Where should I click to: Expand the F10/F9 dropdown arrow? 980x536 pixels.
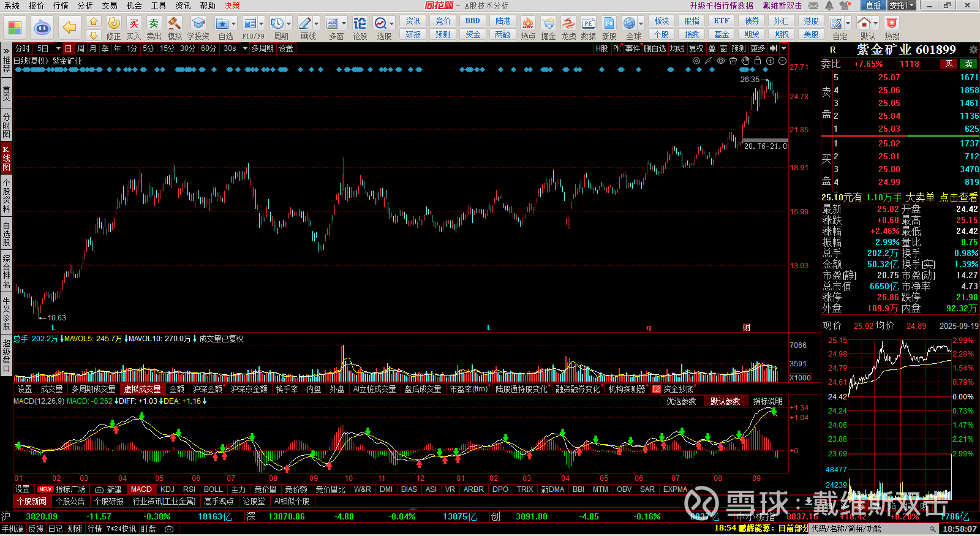click(262, 24)
